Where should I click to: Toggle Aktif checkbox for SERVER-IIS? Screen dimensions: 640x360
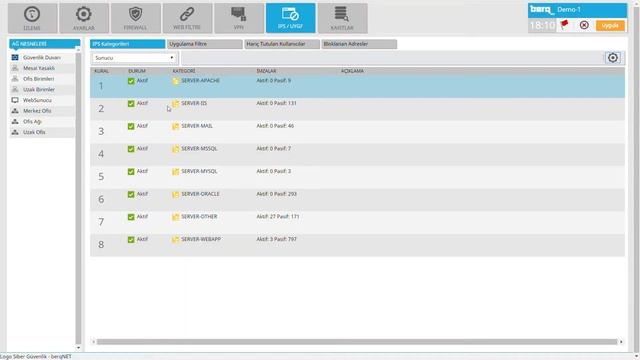click(131, 104)
